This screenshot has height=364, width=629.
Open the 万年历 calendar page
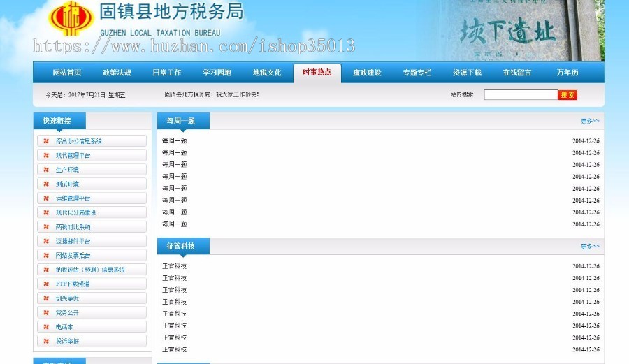[567, 73]
